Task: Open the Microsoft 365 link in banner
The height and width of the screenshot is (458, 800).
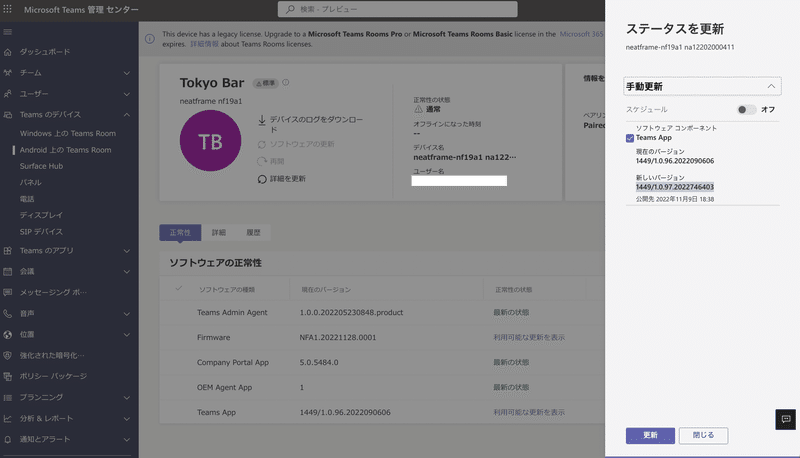Action: [x=581, y=34]
